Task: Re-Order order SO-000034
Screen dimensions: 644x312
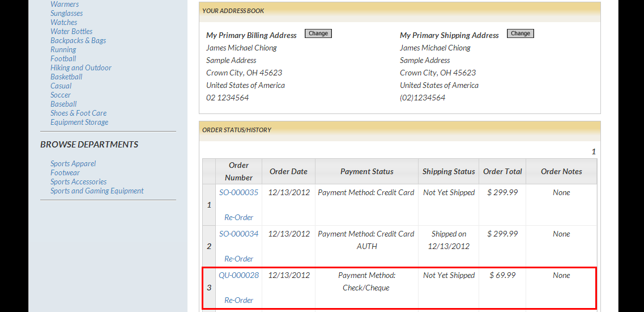Action: pyautogui.click(x=238, y=259)
